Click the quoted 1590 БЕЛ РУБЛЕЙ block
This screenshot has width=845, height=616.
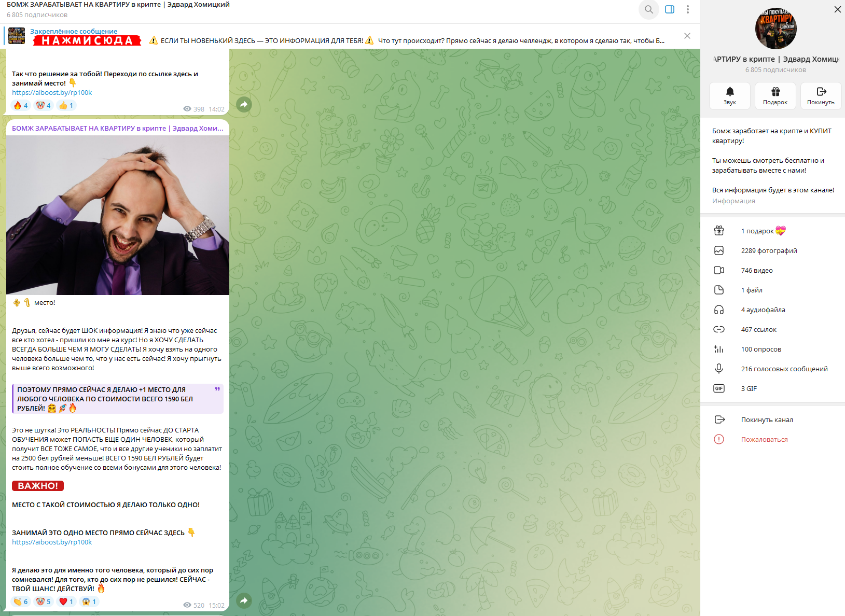118,399
